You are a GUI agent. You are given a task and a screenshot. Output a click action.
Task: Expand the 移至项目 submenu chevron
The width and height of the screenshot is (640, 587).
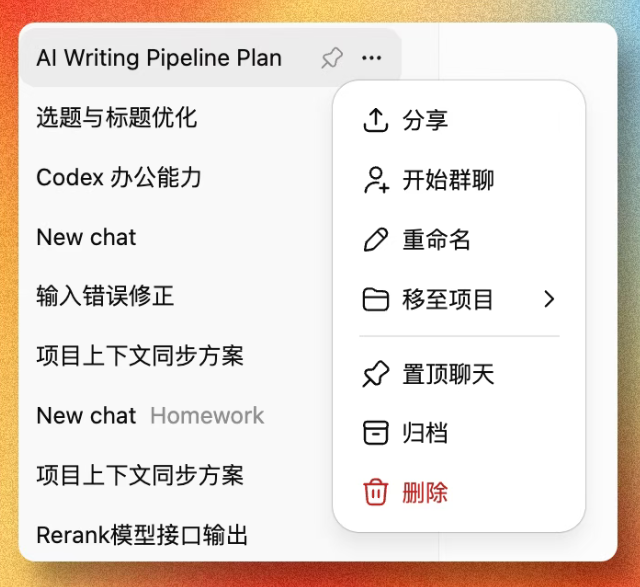[549, 299]
